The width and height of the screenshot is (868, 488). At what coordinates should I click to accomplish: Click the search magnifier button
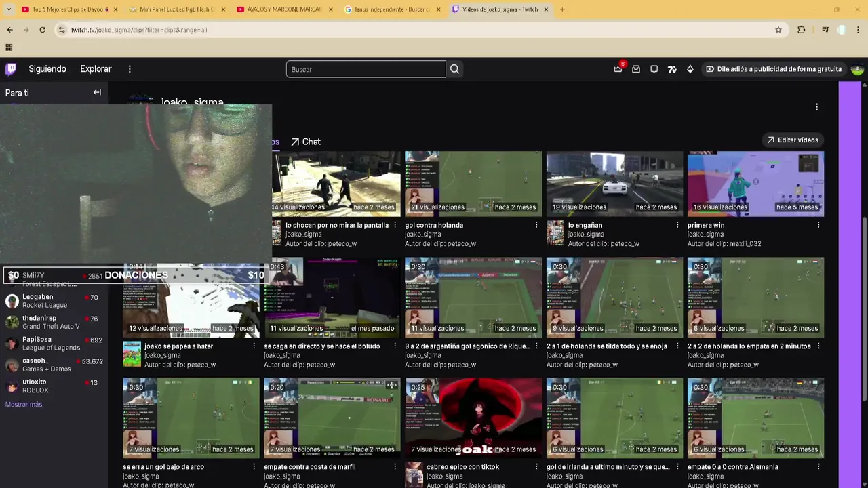click(454, 69)
